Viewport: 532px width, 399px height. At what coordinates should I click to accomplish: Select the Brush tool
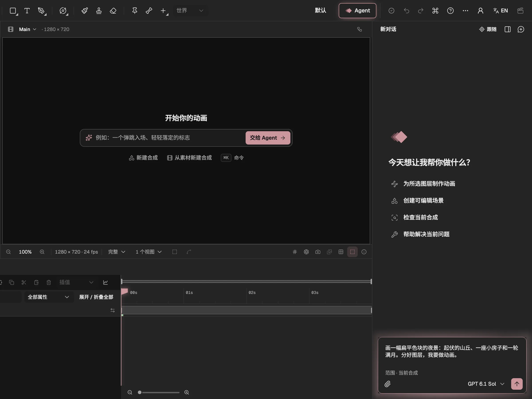coord(84,11)
